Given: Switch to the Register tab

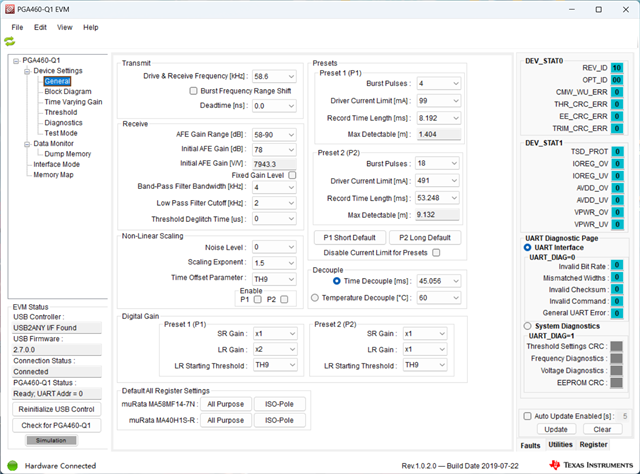Looking at the screenshot, I should tap(593, 444).
